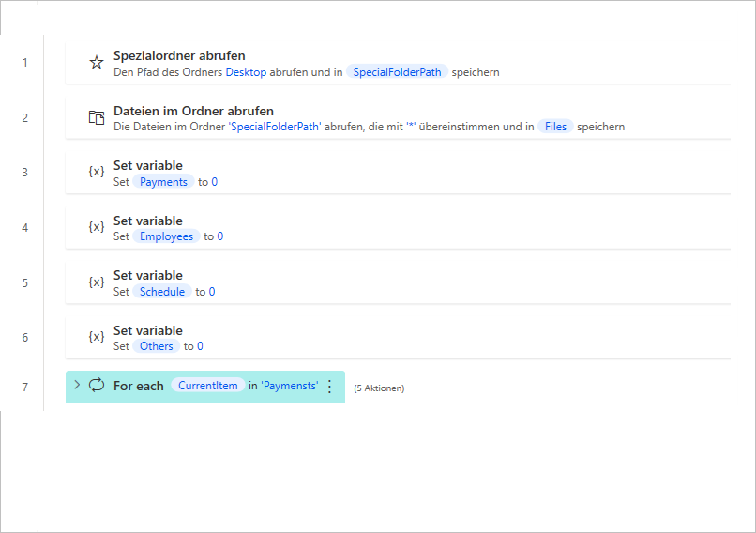Click the '*' file filter value

tap(411, 127)
